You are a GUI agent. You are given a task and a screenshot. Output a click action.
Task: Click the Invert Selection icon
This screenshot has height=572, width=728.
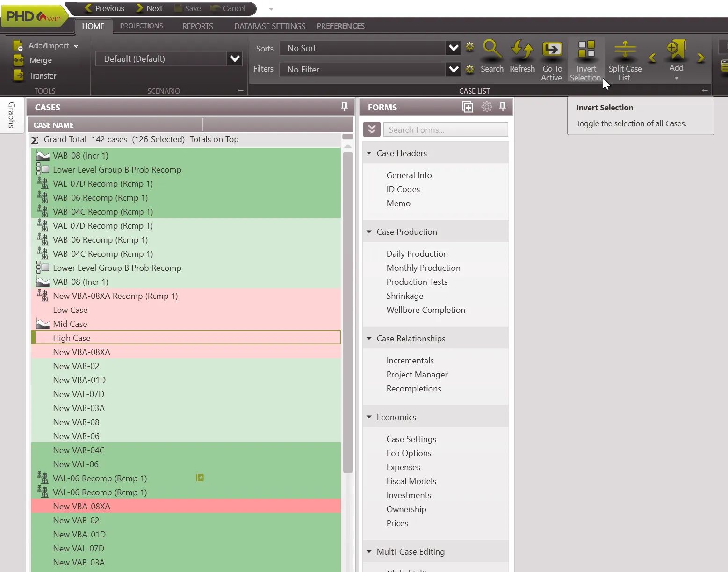point(586,50)
